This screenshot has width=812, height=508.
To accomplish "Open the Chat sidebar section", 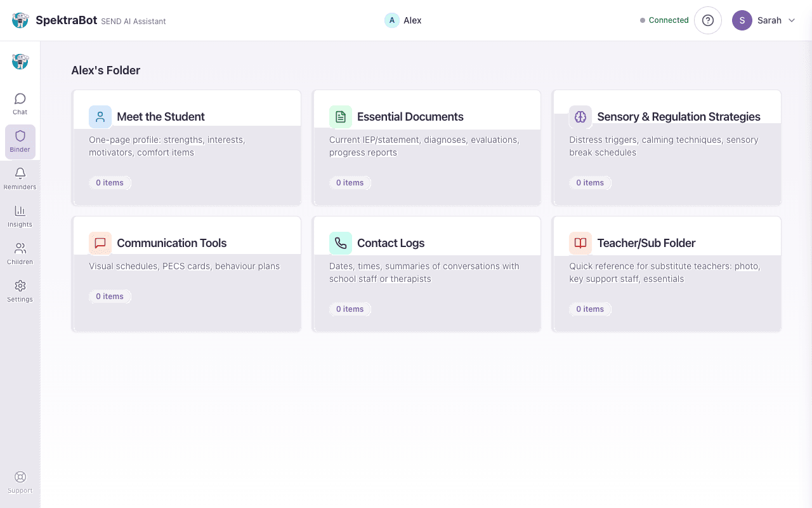I will click(x=20, y=104).
